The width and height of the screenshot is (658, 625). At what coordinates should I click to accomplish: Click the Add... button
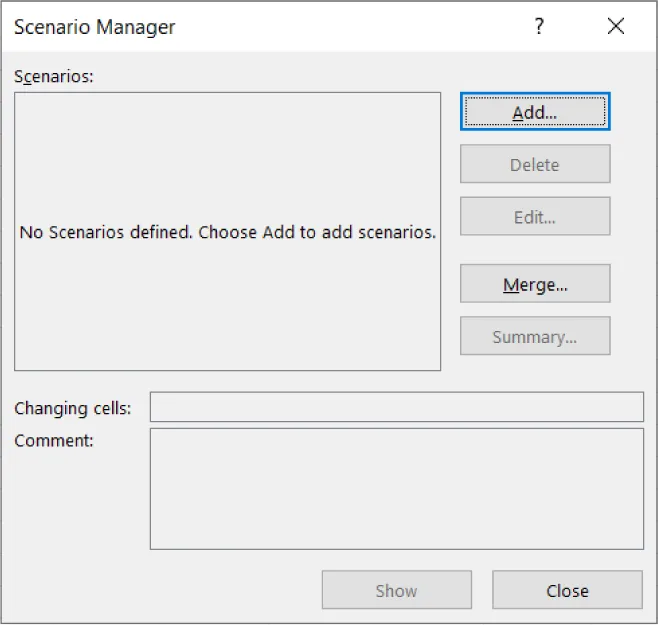[x=534, y=112]
